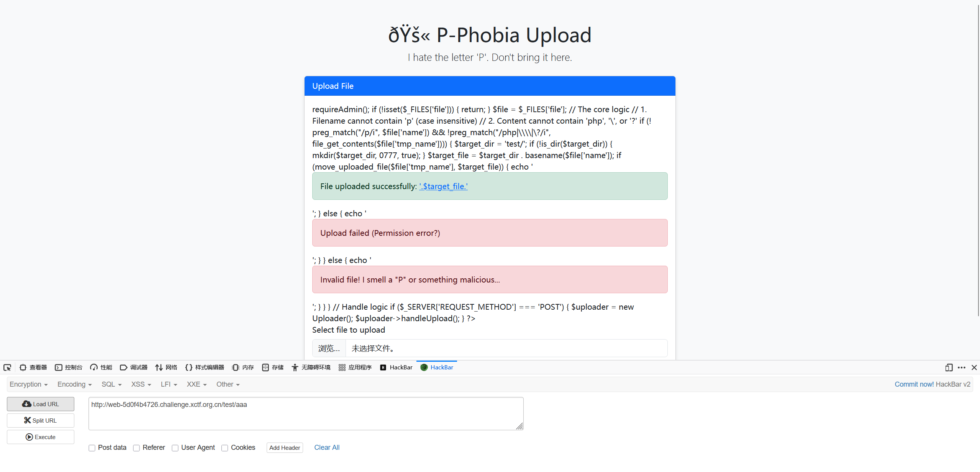Viewport: 980px width, 472px height.
Task: Tick the Cookies checkbox
Action: coord(225,448)
